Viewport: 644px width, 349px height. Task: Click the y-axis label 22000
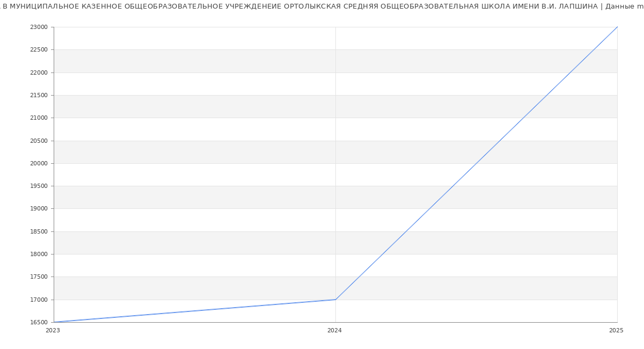[x=39, y=72]
